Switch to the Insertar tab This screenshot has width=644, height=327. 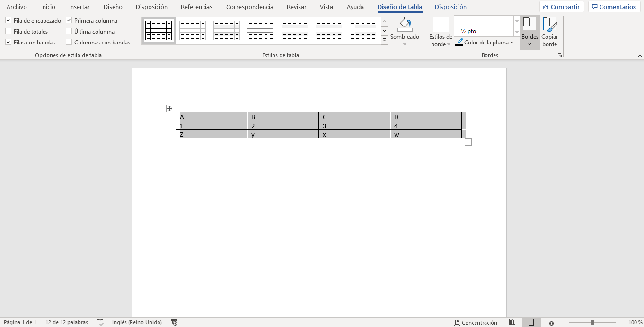coord(79,7)
